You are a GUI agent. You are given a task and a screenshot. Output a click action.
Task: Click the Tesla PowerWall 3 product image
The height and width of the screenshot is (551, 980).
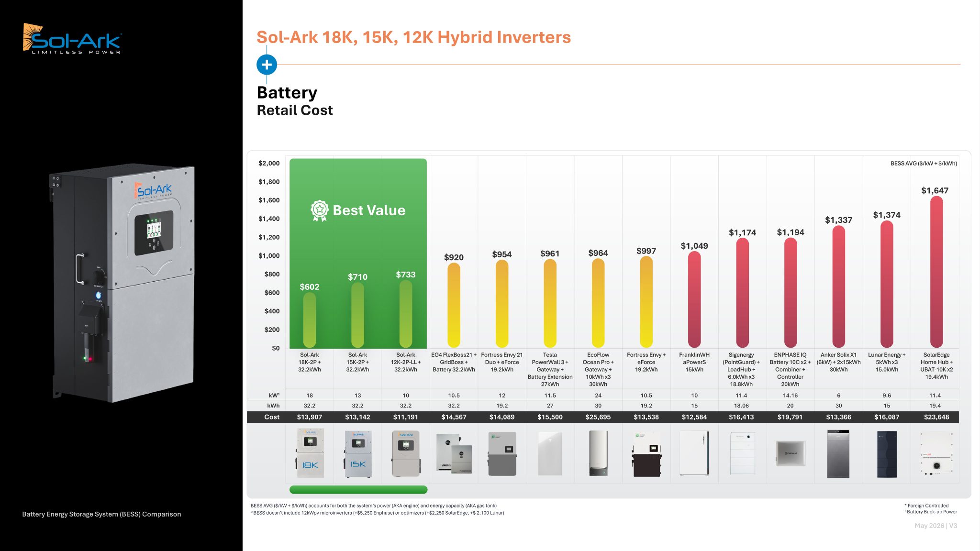click(x=550, y=453)
